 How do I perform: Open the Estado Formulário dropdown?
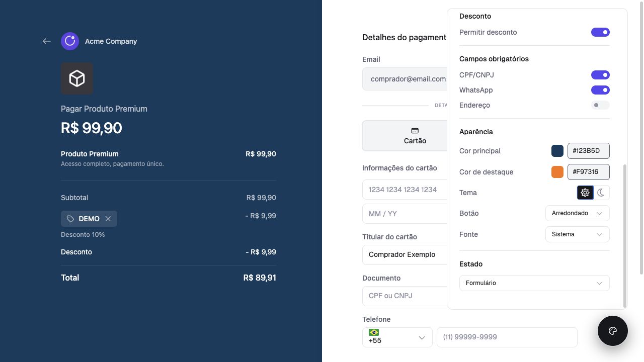[534, 283]
